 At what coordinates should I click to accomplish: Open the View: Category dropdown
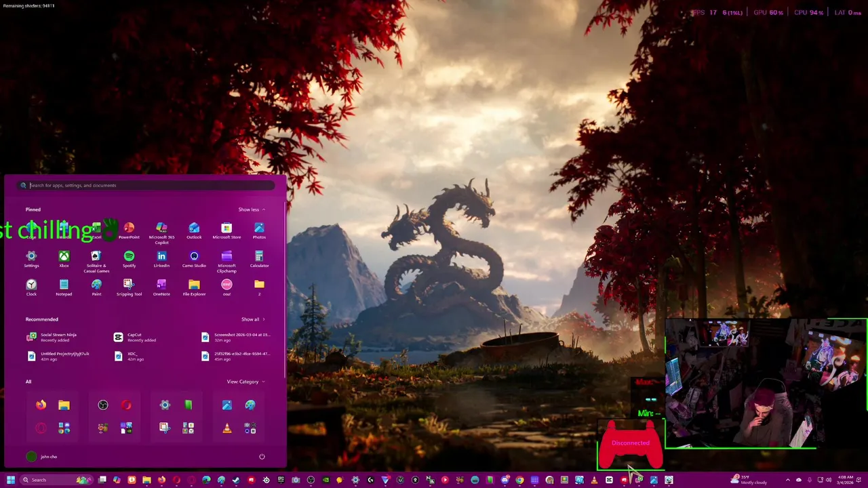(245, 382)
